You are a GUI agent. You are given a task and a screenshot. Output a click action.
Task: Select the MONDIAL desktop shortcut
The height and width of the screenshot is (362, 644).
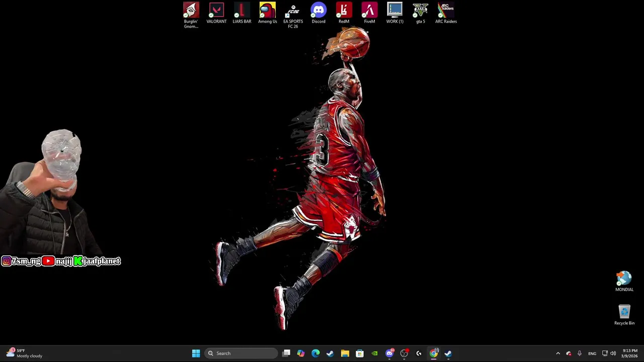pos(624,282)
